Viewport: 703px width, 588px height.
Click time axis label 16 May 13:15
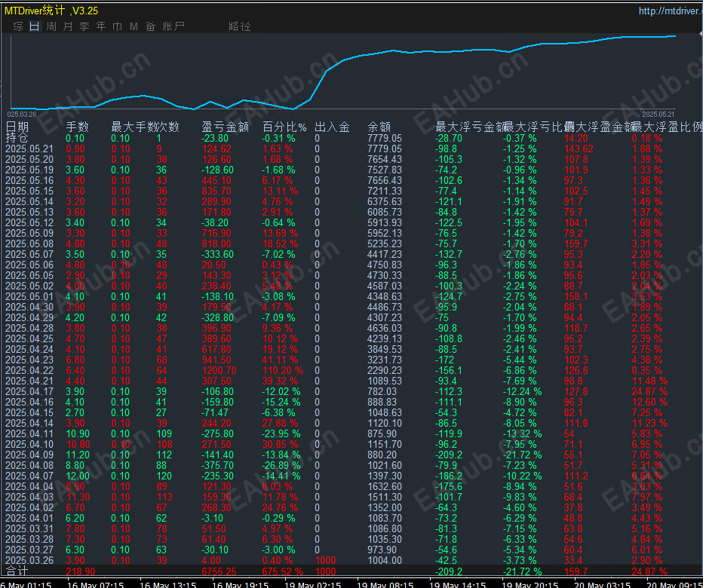[168, 584]
